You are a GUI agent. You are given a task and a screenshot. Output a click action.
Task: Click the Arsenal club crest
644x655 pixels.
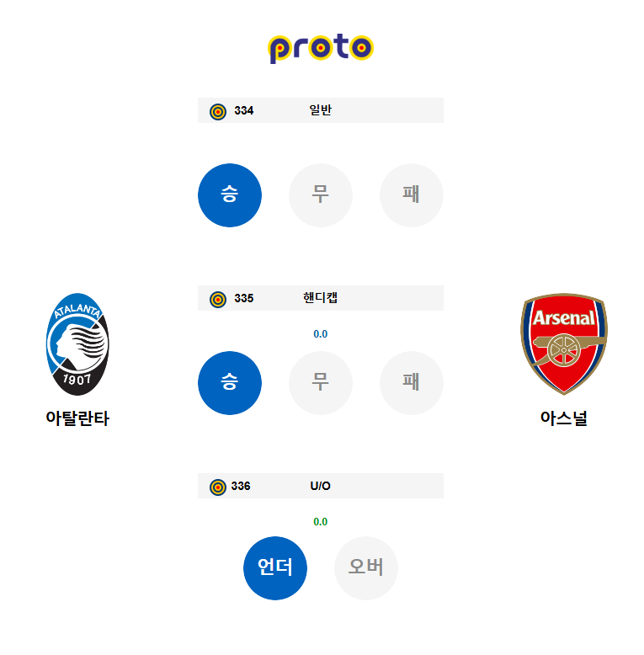click(564, 343)
